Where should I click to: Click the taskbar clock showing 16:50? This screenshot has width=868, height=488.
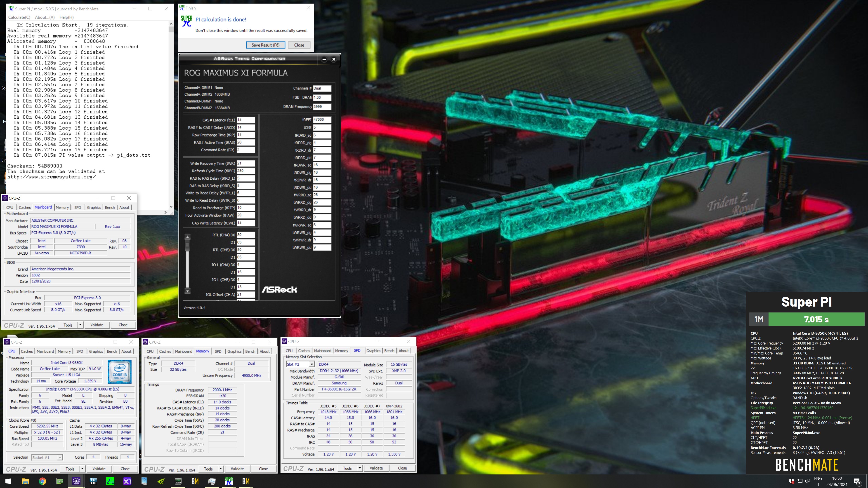pos(837,481)
